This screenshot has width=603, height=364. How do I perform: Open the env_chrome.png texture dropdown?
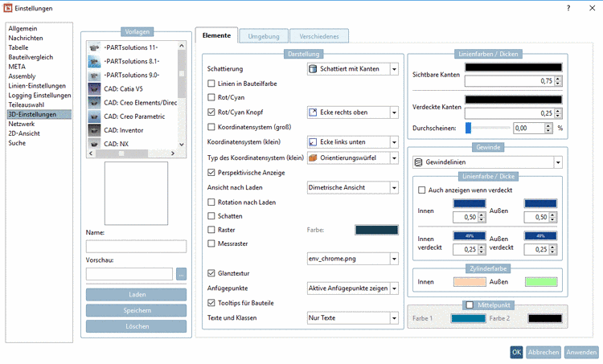point(353,259)
